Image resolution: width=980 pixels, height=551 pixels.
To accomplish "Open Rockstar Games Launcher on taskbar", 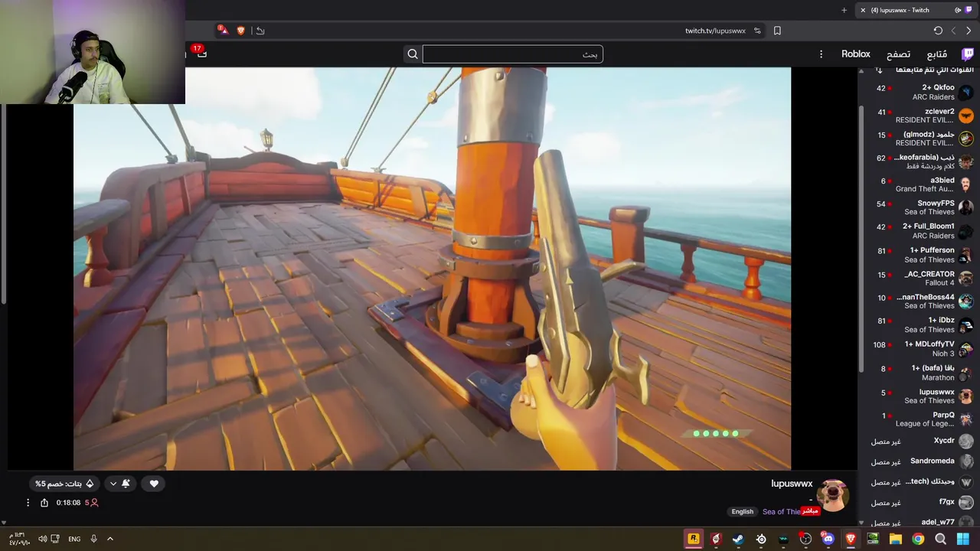I will point(694,539).
